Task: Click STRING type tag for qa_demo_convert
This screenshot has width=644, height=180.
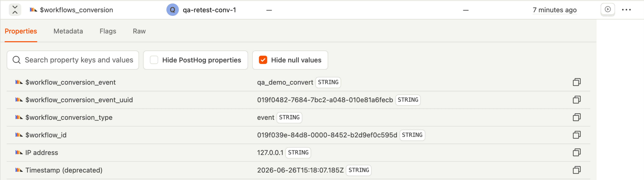Action: pyautogui.click(x=328, y=82)
